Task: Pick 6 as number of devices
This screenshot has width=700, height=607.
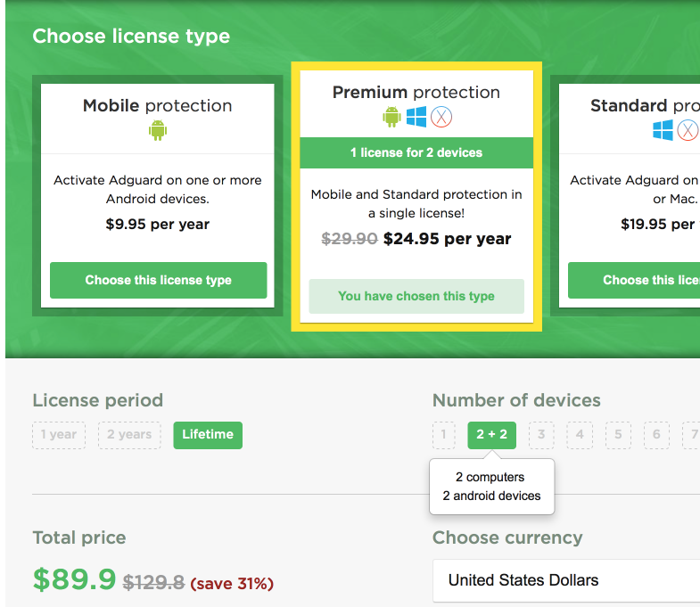Action: (x=656, y=435)
